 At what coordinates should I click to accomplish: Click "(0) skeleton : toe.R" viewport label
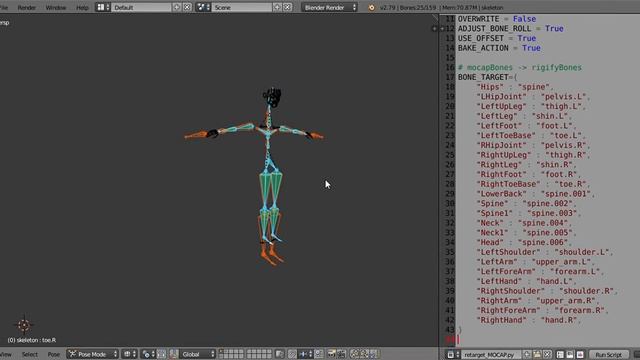[32, 340]
